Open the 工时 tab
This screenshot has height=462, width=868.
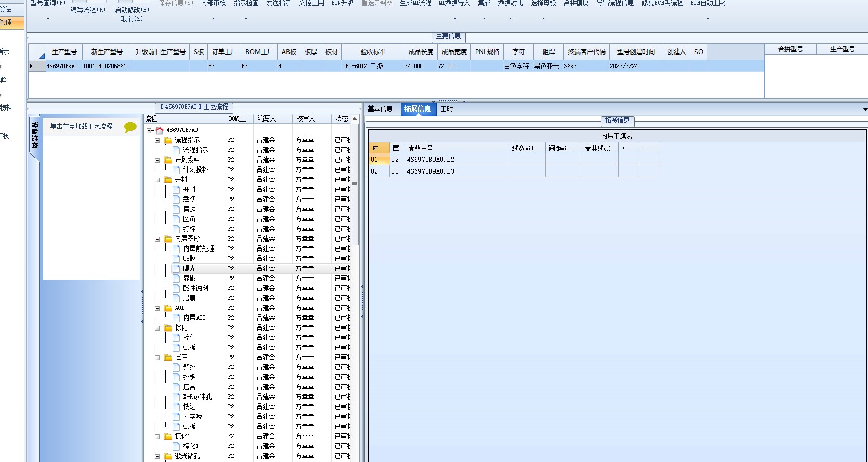(x=447, y=109)
